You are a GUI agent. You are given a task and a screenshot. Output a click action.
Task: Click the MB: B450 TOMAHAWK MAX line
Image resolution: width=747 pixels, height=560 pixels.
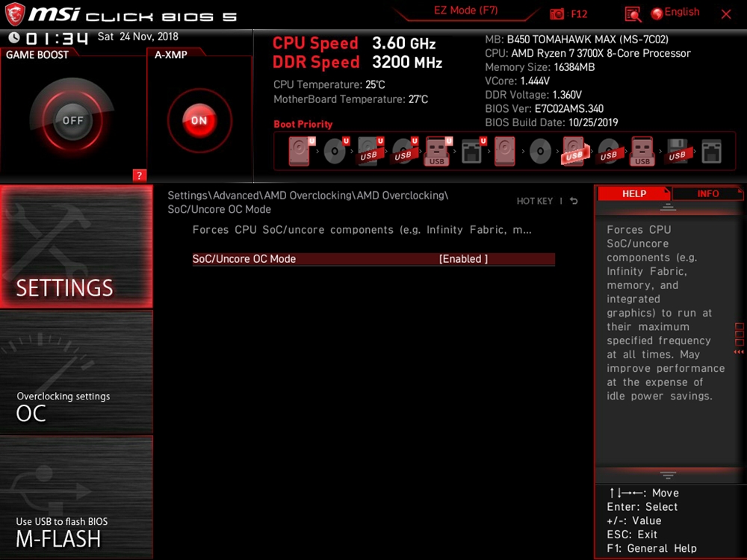tap(577, 40)
